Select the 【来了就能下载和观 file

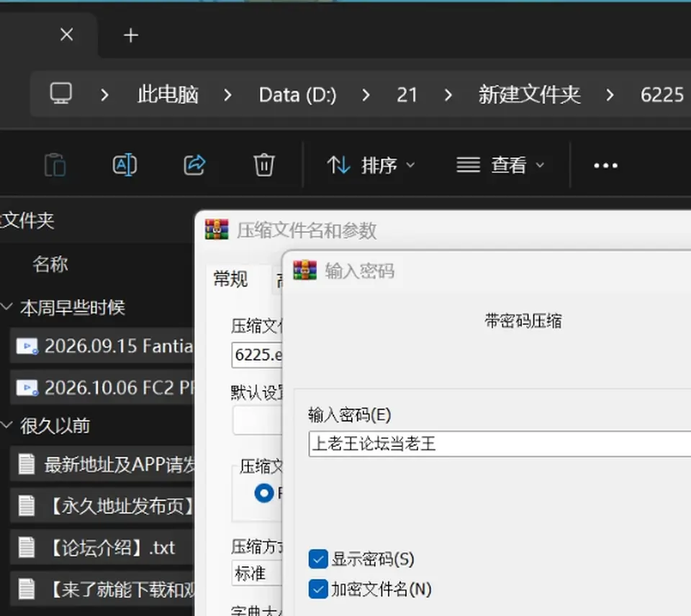(x=102, y=589)
